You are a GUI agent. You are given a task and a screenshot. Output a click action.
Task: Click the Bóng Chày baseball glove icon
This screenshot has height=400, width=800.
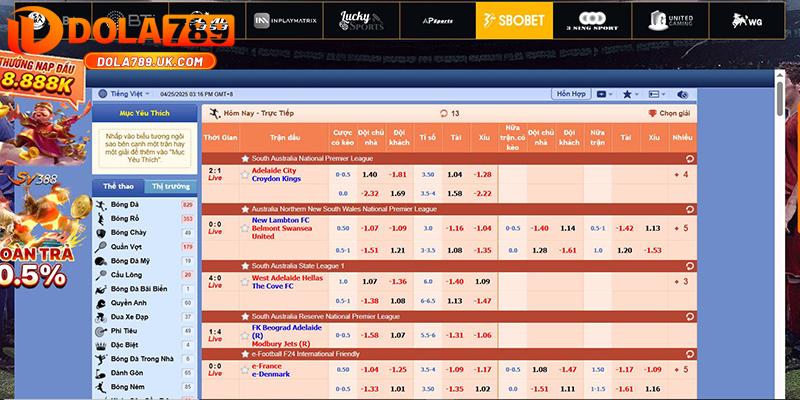click(x=101, y=233)
